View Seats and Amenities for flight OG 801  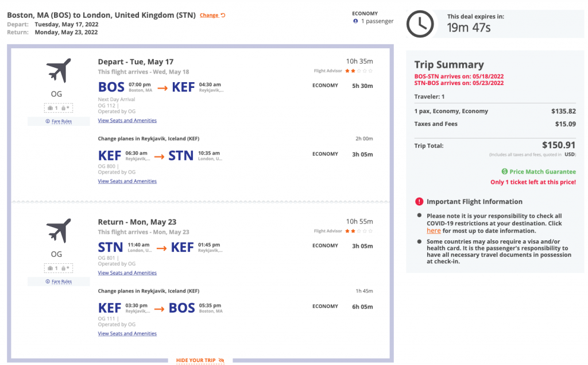127,273
